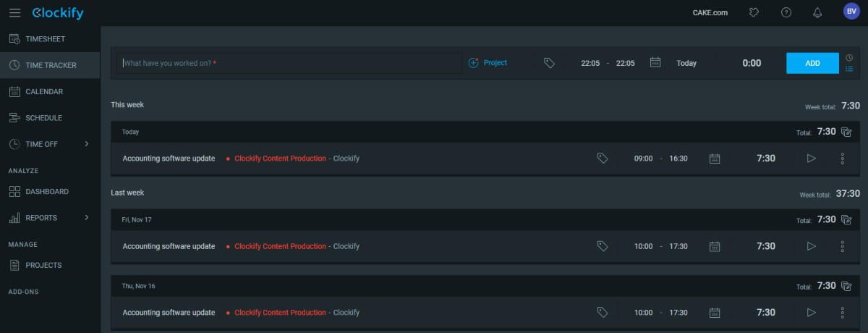Image resolution: width=868 pixels, height=333 pixels.
Task: Open the help question mark icon
Action: pos(786,12)
